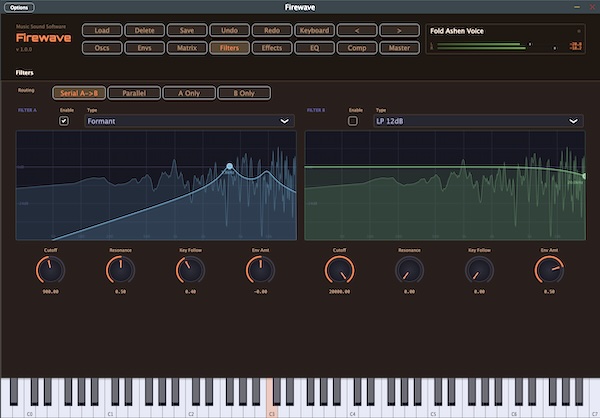Viewport: 600px width, 418px height.
Task: Open the Filter B LP 12dB type dropdown
Action: click(x=478, y=121)
